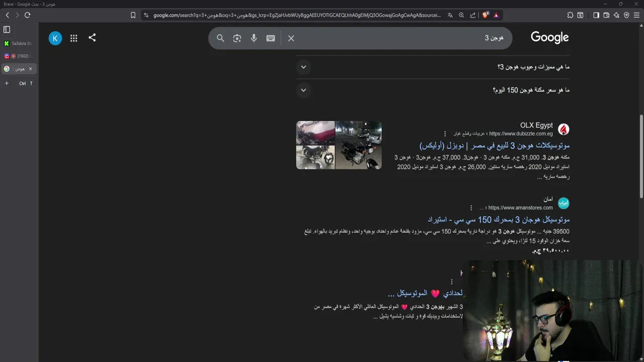The height and width of the screenshot is (362, 644).
Task: Open amanstores هوجان 3 result title
Action: (x=498, y=220)
